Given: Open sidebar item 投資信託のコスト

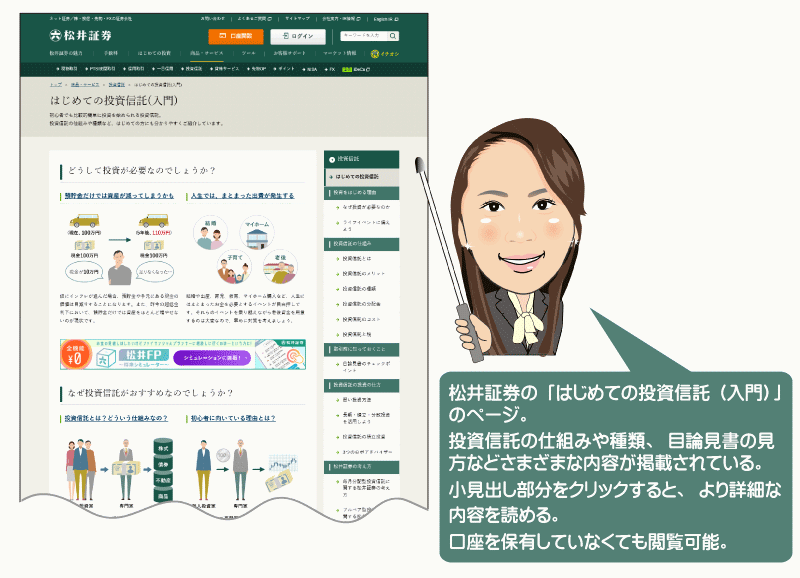Looking at the screenshot, I should coord(361,319).
